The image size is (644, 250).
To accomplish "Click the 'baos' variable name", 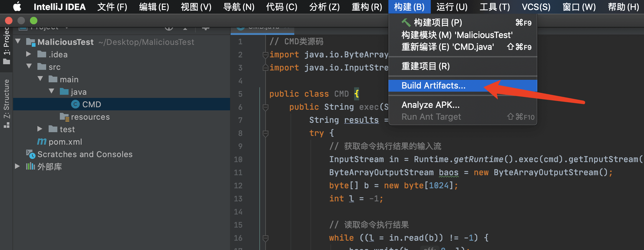I will (x=449, y=173).
